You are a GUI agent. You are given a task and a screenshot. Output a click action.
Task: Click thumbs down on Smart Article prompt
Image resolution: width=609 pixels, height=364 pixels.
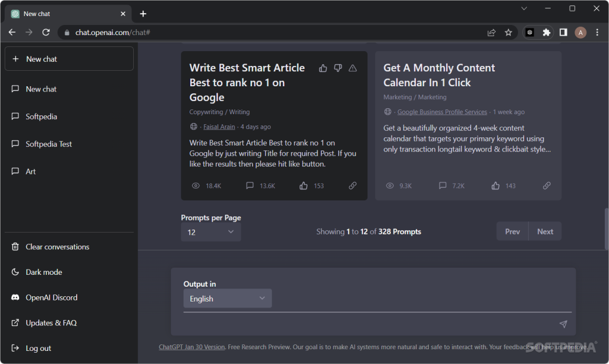click(338, 68)
